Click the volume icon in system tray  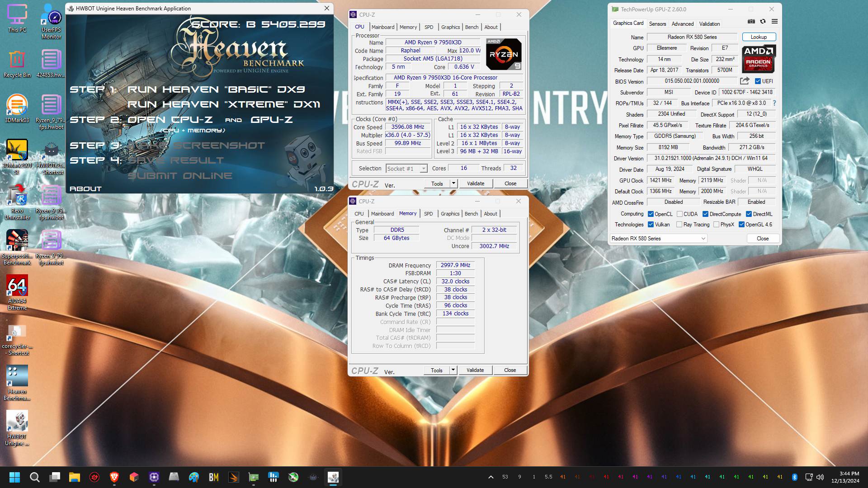[820, 477]
